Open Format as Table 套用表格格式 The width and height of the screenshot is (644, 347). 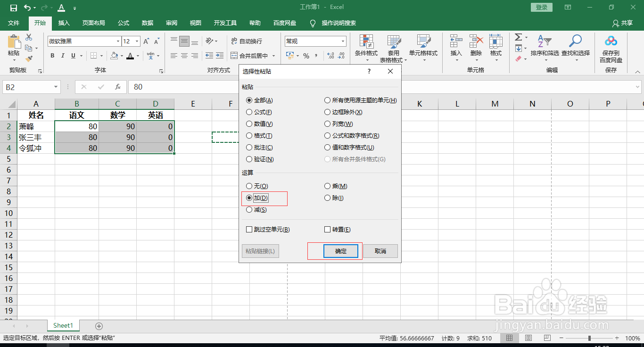coord(393,48)
